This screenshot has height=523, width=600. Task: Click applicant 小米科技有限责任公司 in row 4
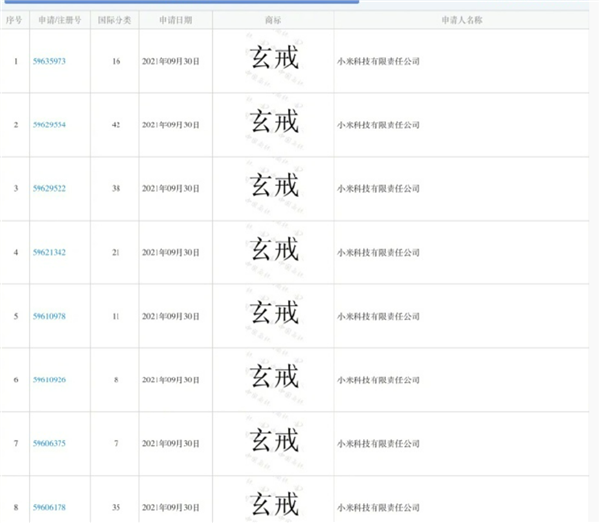pos(378,252)
